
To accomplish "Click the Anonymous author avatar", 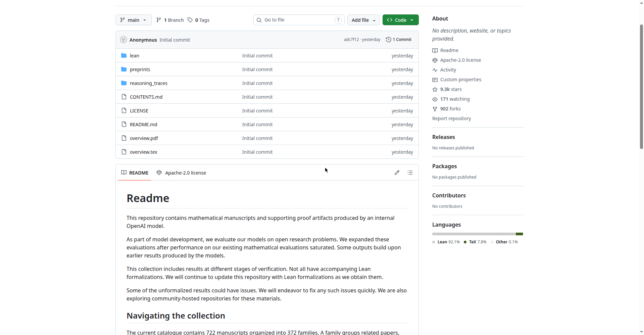I will 123,40.
